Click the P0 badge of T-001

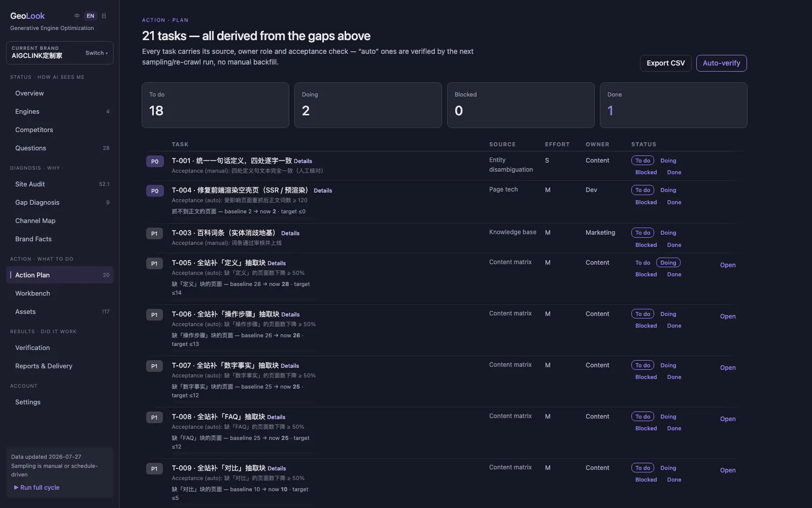(x=155, y=162)
